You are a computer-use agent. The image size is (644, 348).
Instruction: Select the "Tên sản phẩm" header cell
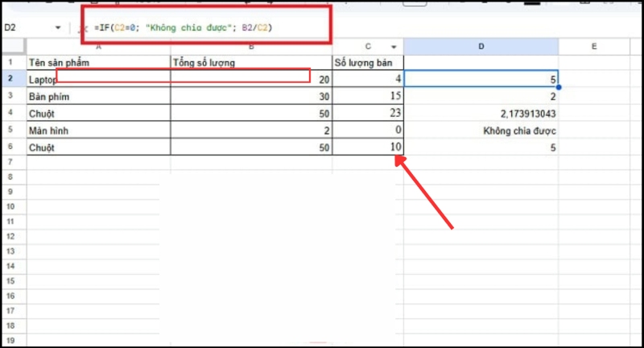pyautogui.click(x=97, y=62)
